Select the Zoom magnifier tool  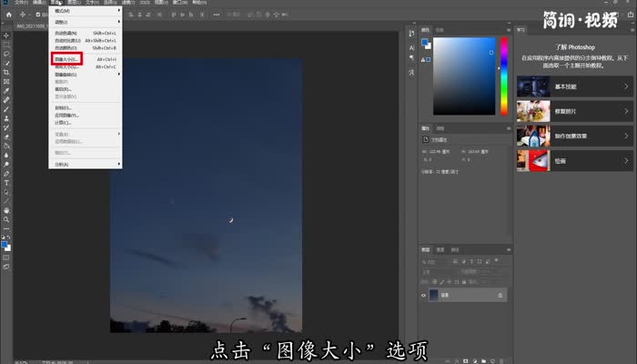point(6,219)
